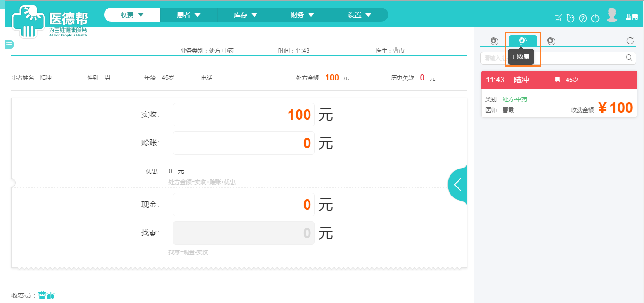This screenshot has width=644, height=303.
Task: Click the 医德帮 logo
Action: [x=50, y=21]
